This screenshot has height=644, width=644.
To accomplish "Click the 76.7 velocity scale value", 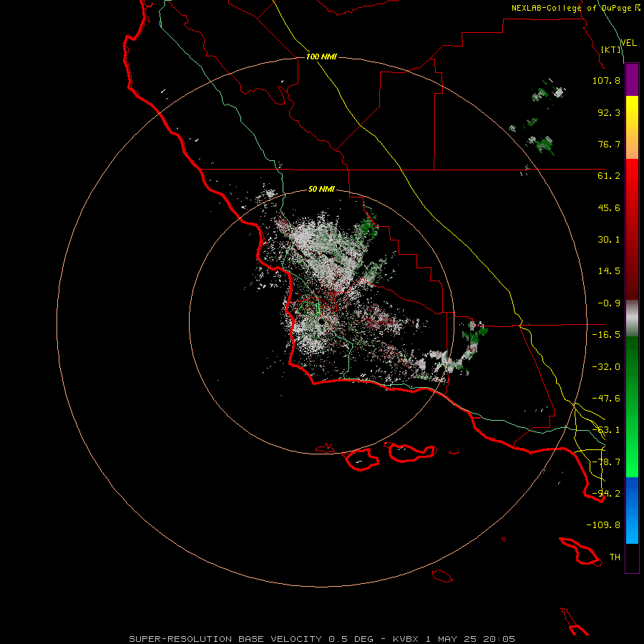I will [609, 144].
